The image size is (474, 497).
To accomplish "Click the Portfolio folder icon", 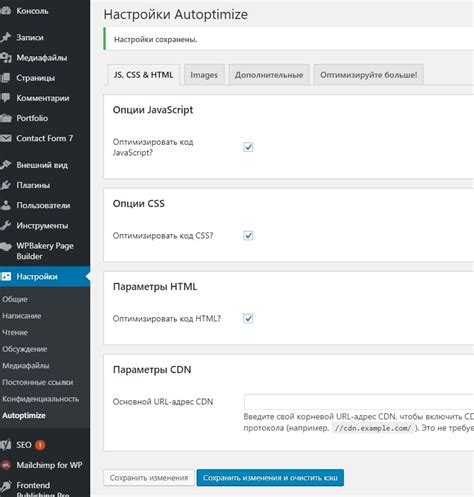I will tap(6, 118).
